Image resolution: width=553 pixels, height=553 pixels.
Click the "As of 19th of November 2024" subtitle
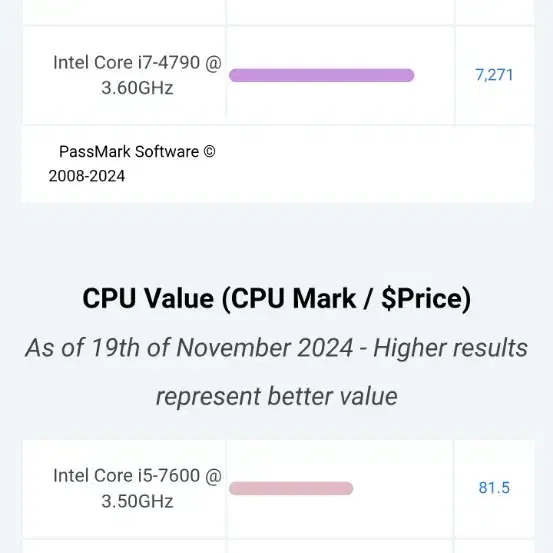189,348
